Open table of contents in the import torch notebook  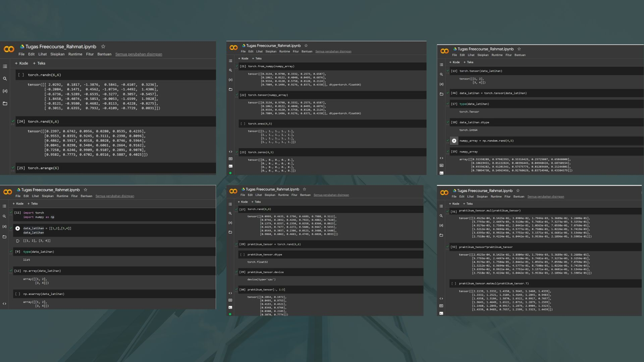4,206
